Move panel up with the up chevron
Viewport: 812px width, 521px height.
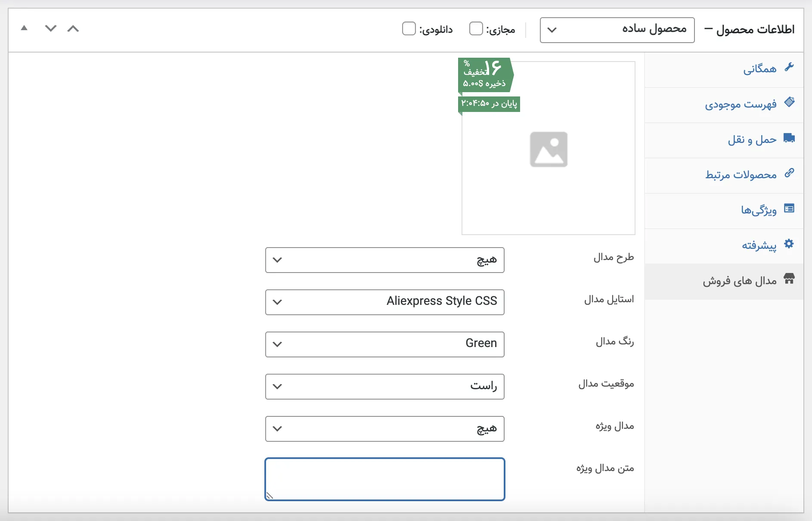click(73, 29)
